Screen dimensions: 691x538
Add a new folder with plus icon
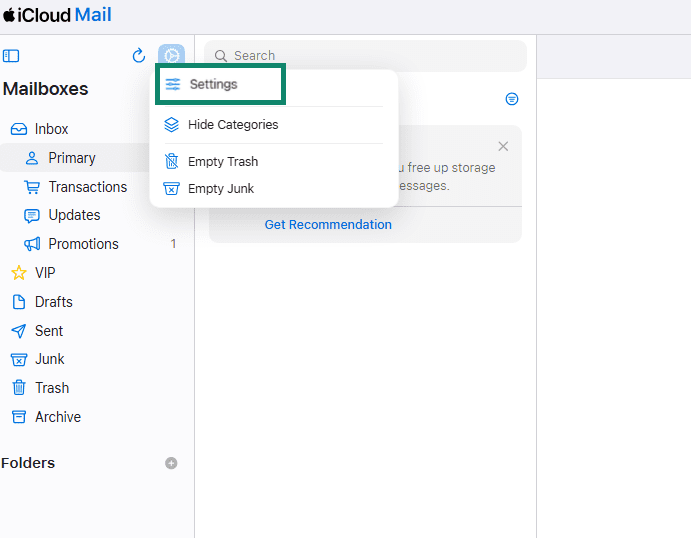[x=171, y=463]
